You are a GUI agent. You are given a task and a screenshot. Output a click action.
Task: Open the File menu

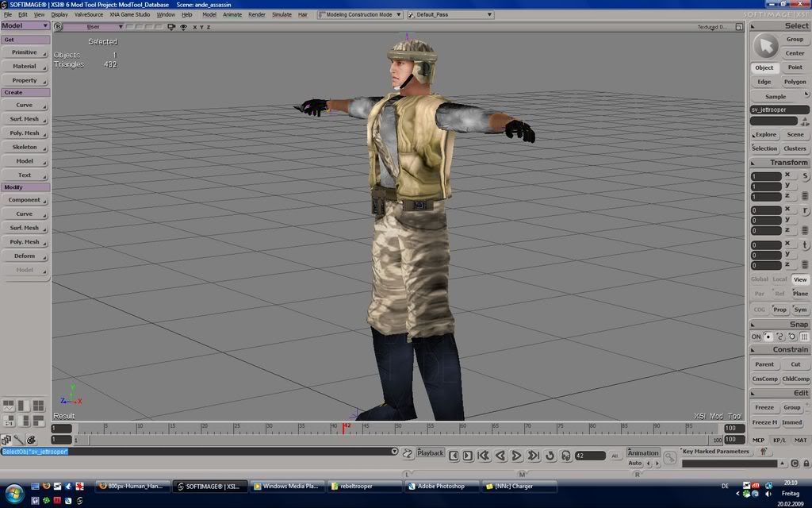pos(8,14)
